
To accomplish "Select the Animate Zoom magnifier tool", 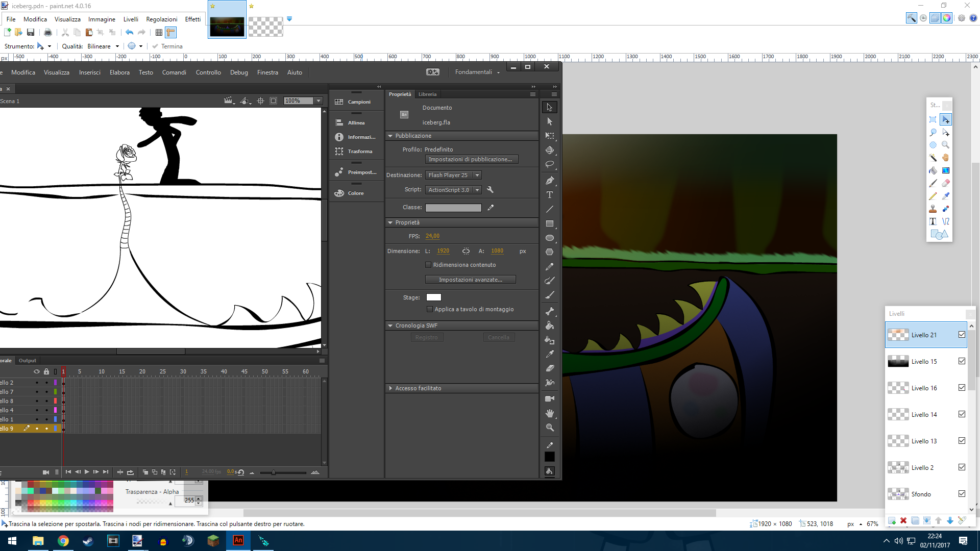I will [x=550, y=428].
